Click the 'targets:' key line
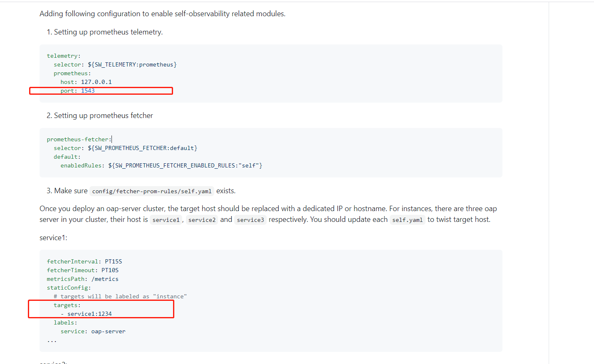Viewport: 594px width, 364px height. tap(67, 305)
